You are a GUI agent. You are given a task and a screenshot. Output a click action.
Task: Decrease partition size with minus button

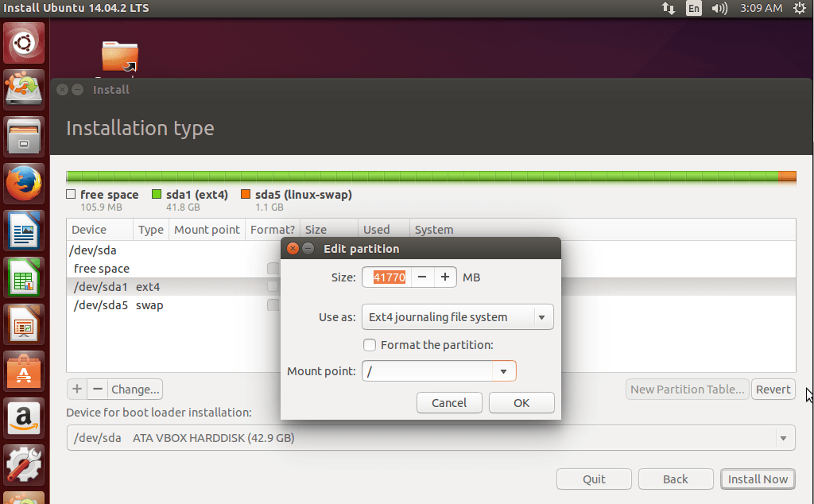pyautogui.click(x=423, y=277)
